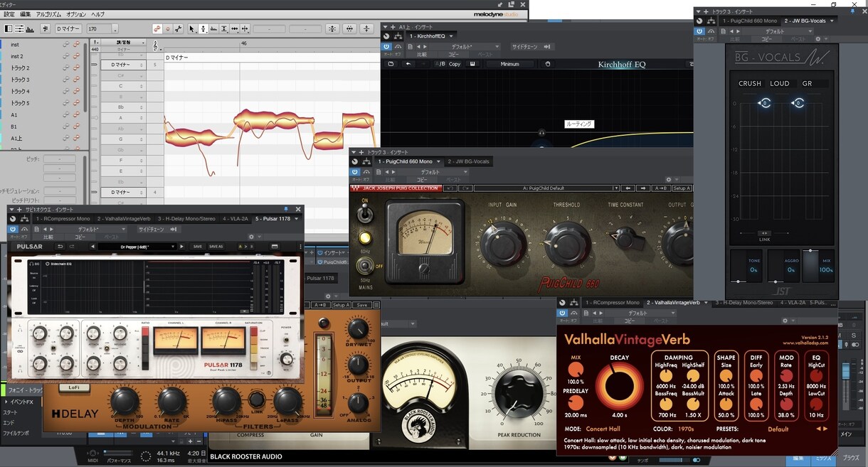
Task: Open settings gear in BG-Vocals window
Action: pos(817,38)
